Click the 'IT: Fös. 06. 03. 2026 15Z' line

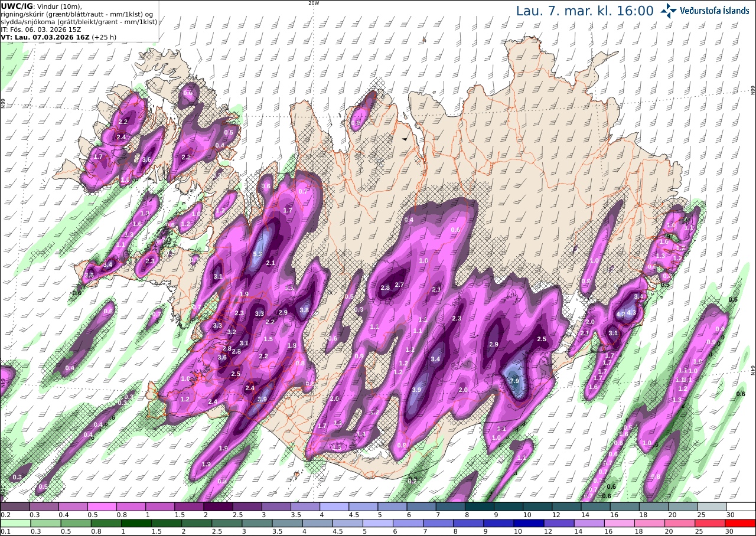(x=41, y=29)
